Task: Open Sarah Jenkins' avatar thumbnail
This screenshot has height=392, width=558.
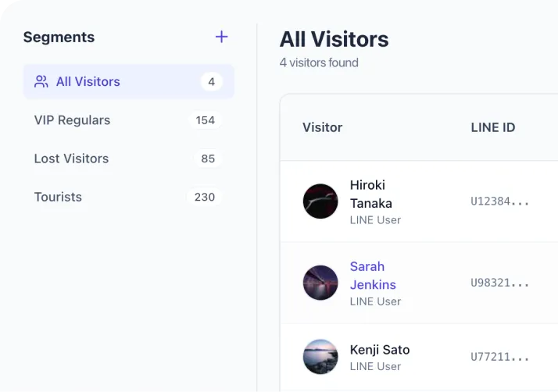Action: (x=320, y=283)
